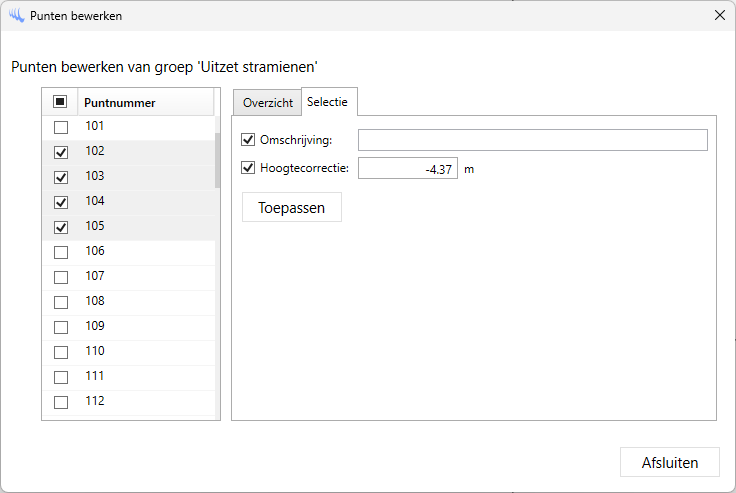Uncheck the box for point 105
The image size is (736, 493).
tap(61, 227)
